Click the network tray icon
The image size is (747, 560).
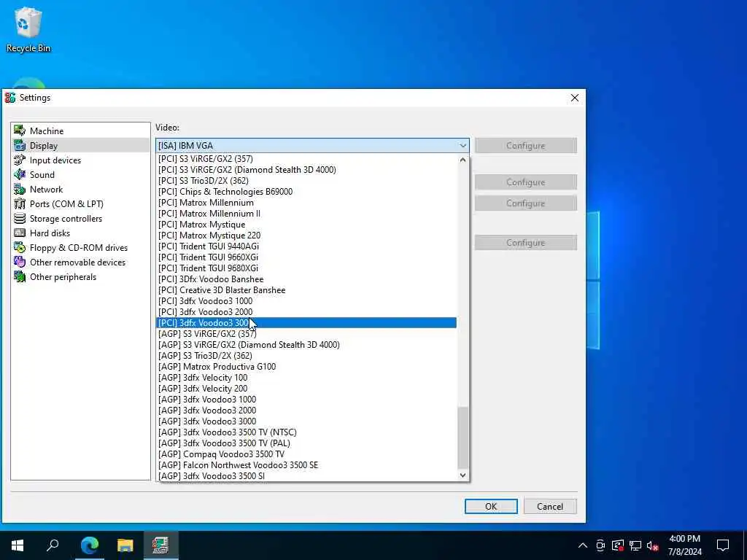(635, 545)
